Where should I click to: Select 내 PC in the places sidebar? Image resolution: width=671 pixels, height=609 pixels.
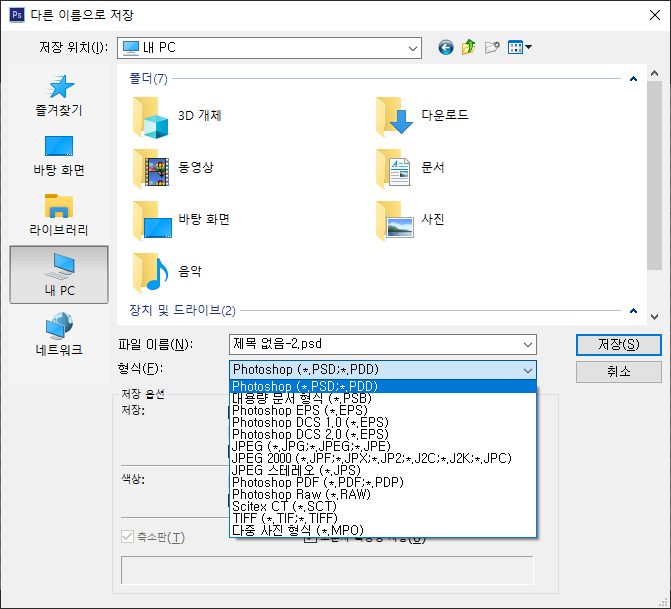click(59, 275)
